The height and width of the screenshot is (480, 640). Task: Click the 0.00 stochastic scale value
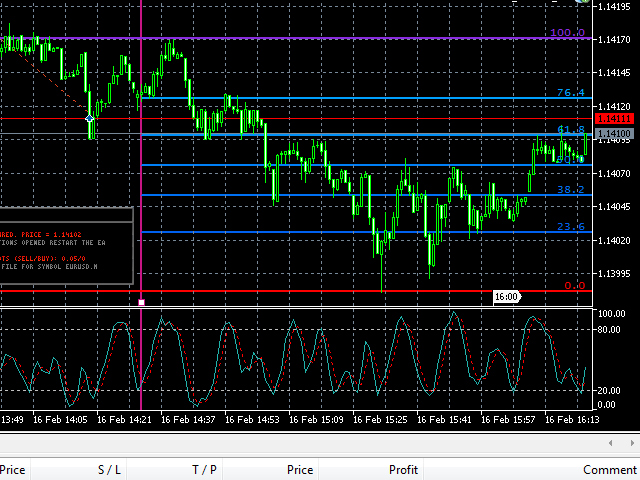pyautogui.click(x=606, y=405)
